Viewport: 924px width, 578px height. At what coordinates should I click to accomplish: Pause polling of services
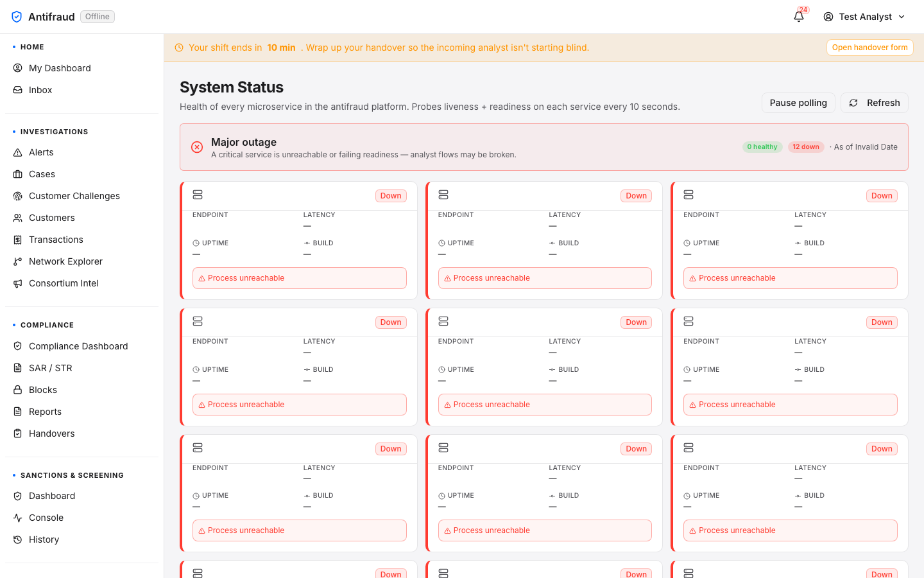click(x=798, y=103)
